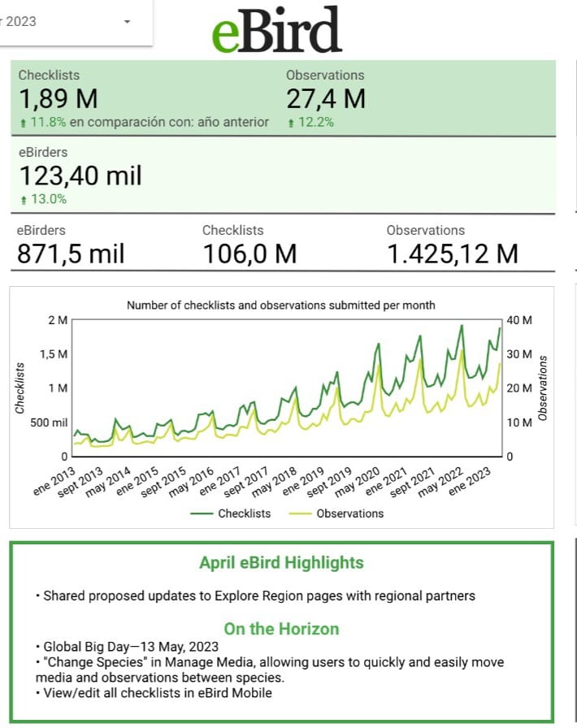Viewport: 577px width, 728px height.
Task: Click the green up arrow beside 11.8%
Action: pos(21,123)
